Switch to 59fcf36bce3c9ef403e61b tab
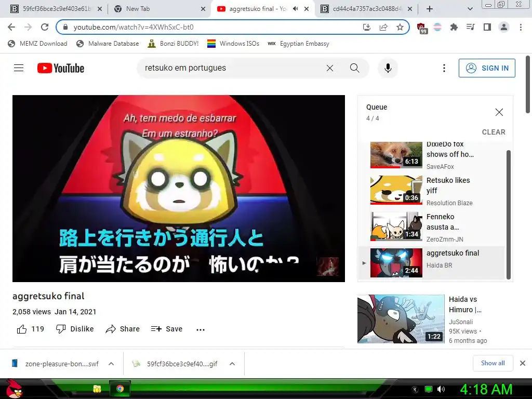 57,9
